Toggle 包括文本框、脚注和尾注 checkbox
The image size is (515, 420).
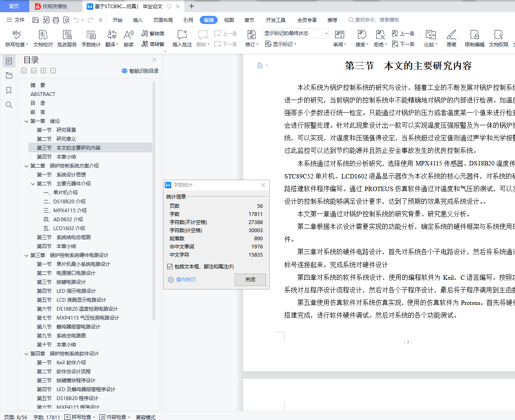(170, 267)
